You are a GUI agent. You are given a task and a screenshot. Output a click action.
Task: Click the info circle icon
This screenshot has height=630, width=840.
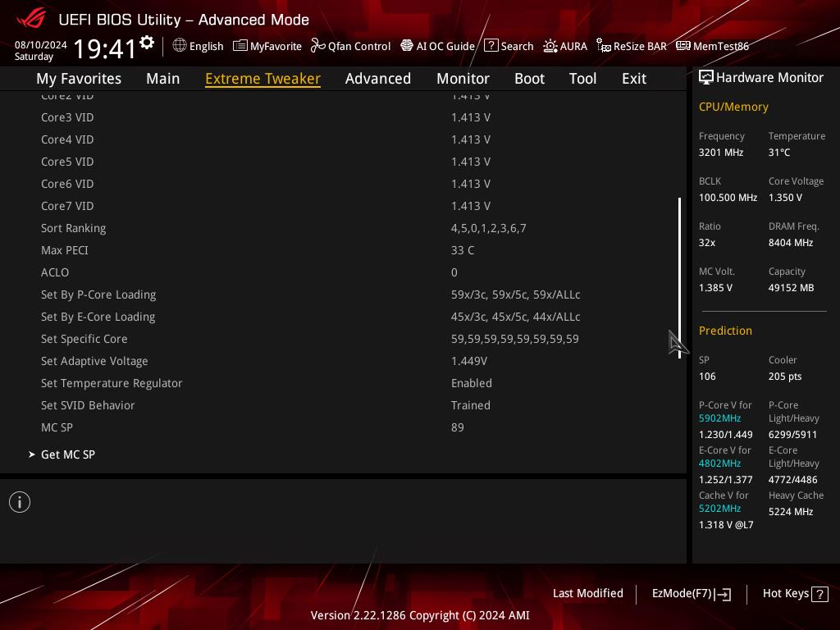tap(20, 502)
